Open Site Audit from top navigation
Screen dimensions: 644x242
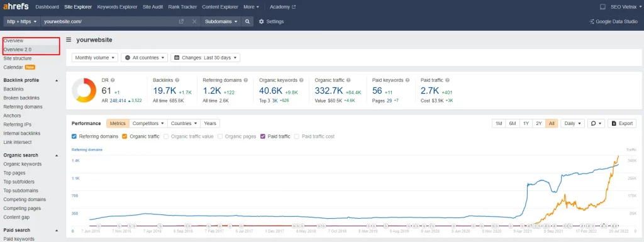click(152, 7)
